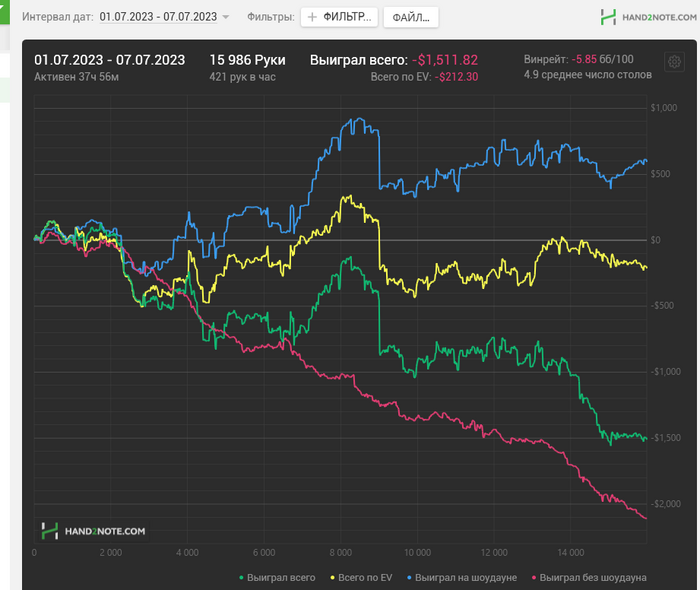Click the 8 000 x-axis label
This screenshot has width=700, height=590.
click(x=341, y=553)
